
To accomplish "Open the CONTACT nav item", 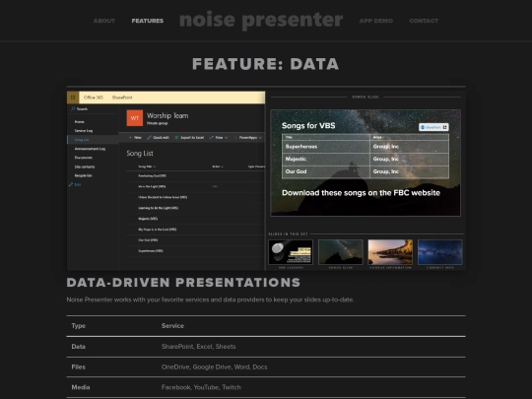I will [x=424, y=21].
